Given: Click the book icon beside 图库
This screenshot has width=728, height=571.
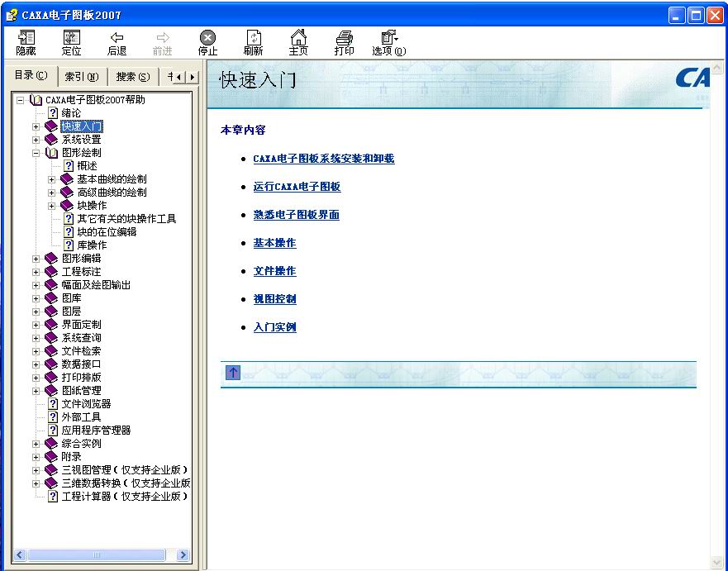Looking at the screenshot, I should [x=51, y=298].
